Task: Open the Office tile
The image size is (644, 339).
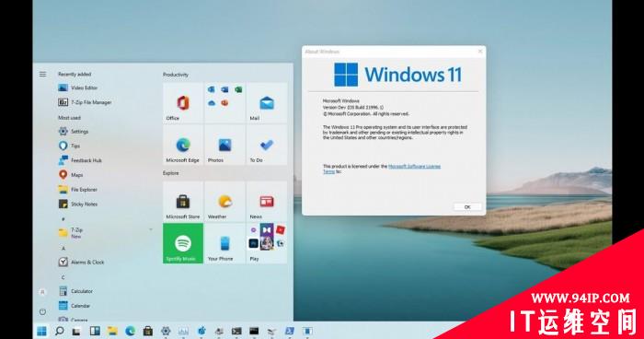Action: tap(183, 103)
